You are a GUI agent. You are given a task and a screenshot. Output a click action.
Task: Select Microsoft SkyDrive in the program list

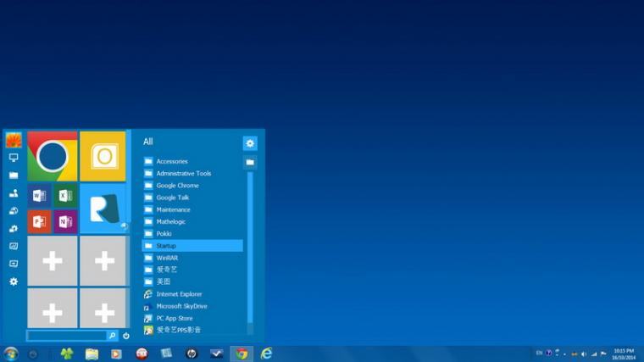click(181, 306)
